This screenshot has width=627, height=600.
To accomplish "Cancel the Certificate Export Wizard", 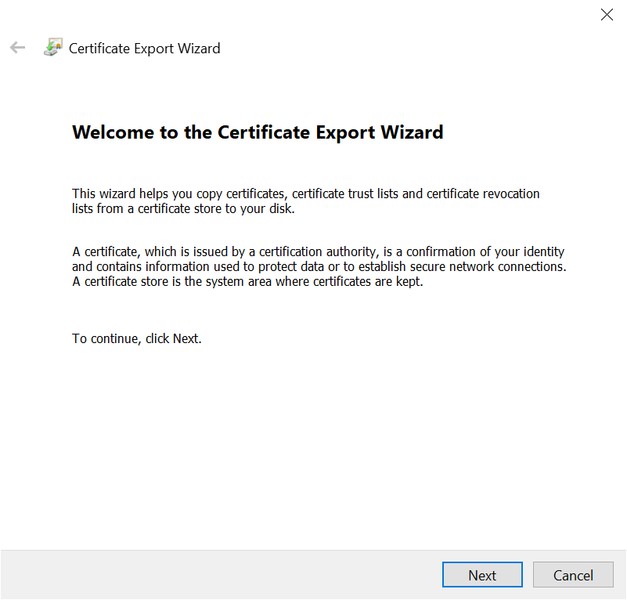I will coord(573,575).
